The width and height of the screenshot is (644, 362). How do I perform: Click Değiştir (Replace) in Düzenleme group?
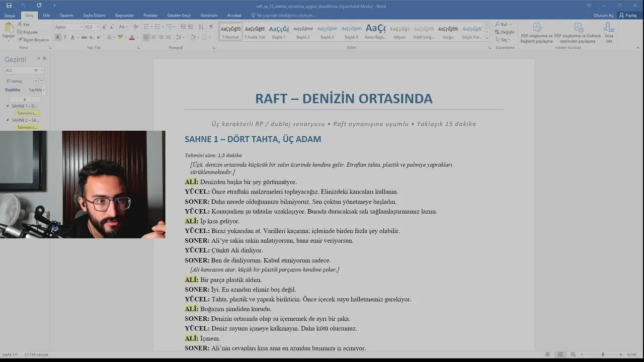(505, 32)
